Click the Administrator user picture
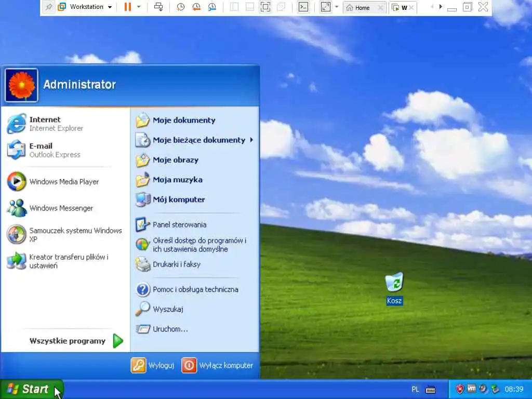Viewport: 532px width, 399px height. point(21,85)
